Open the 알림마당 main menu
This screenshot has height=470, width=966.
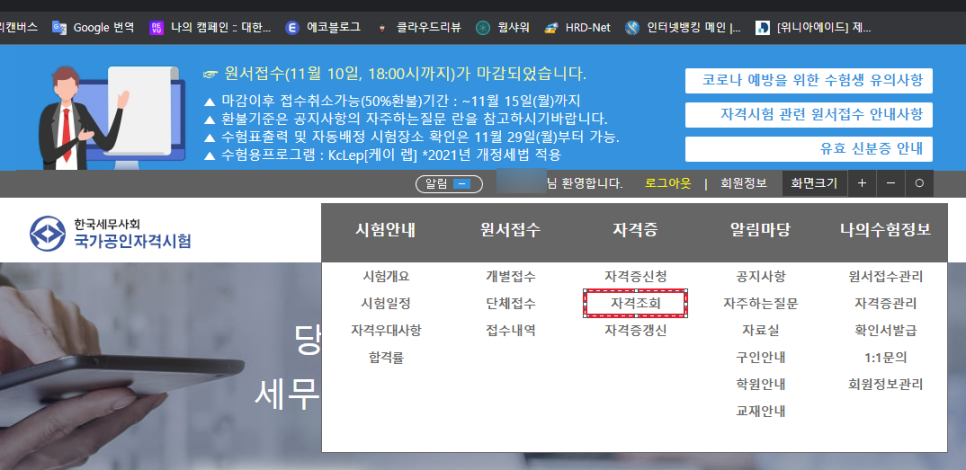pyautogui.click(x=760, y=230)
